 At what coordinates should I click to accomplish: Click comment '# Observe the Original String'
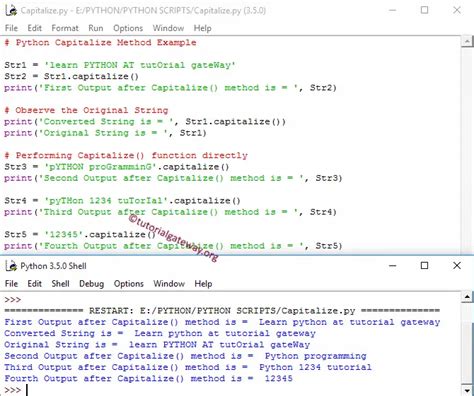[x=86, y=110]
